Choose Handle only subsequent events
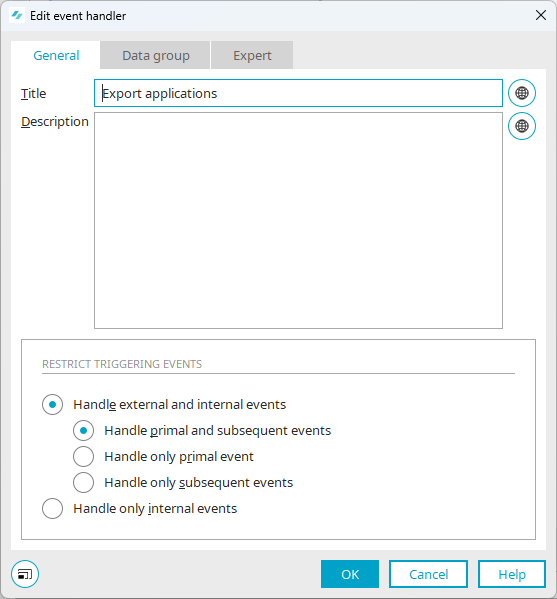 83,482
